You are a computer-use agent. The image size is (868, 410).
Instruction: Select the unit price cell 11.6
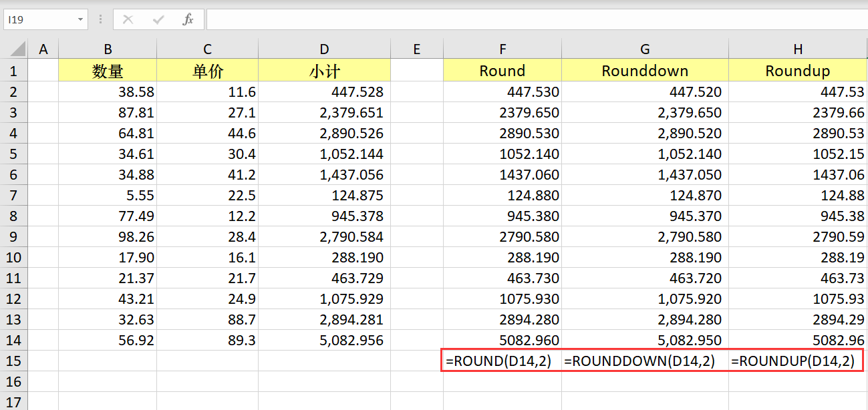click(x=208, y=91)
